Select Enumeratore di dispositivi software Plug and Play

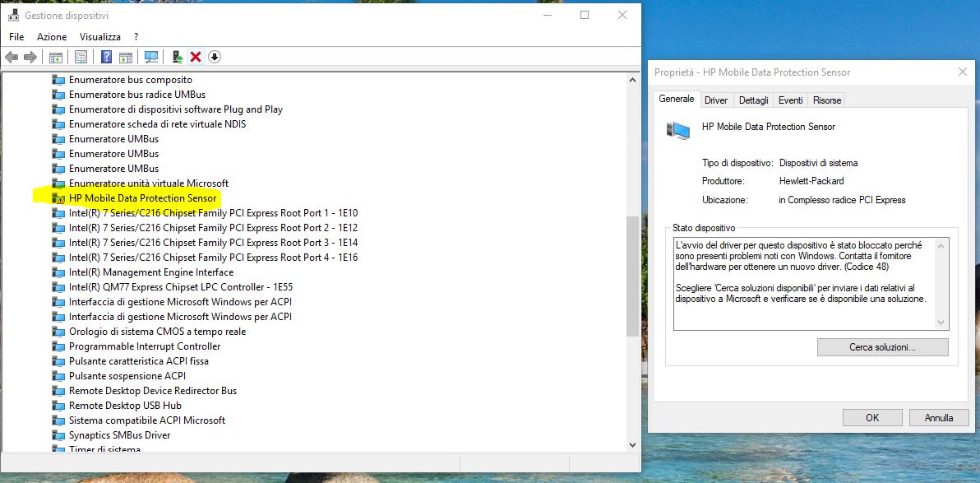point(176,109)
